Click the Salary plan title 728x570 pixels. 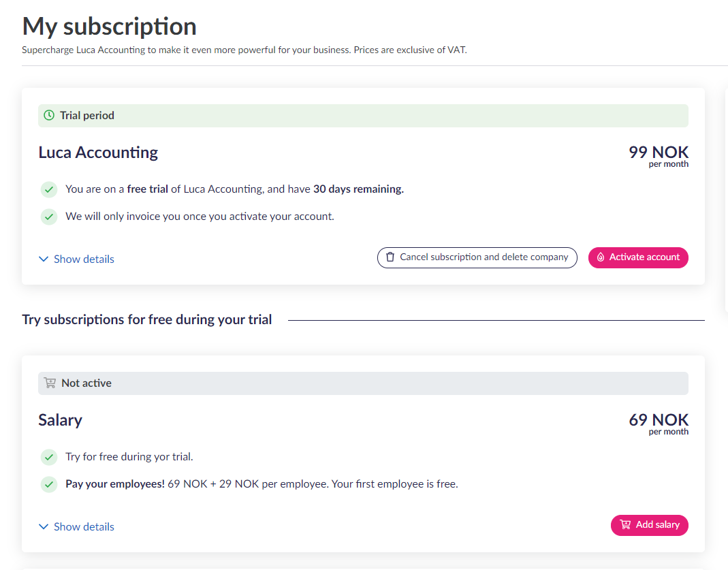point(60,420)
